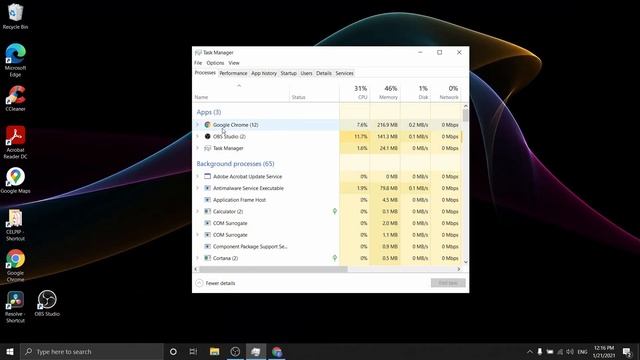Sort processes by Network column
This screenshot has width=640, height=360.
pyautogui.click(x=446, y=92)
